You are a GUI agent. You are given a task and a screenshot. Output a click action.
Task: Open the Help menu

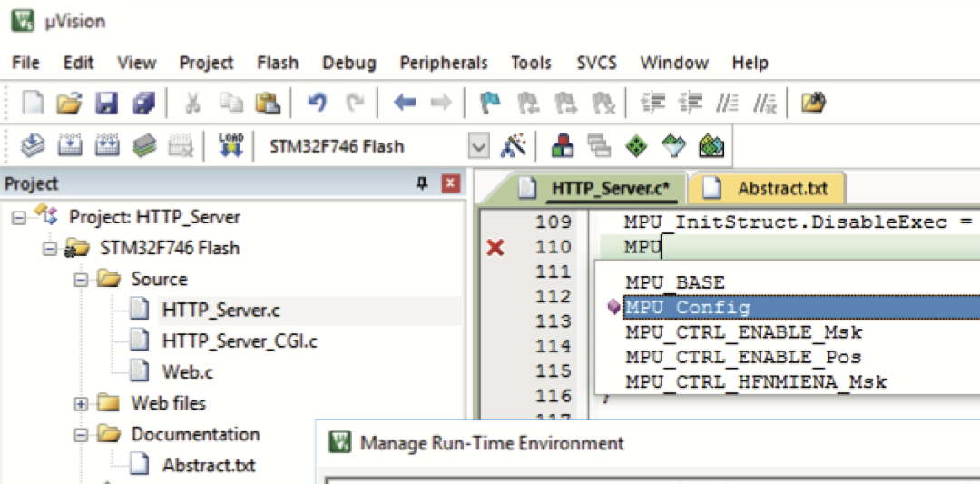click(x=750, y=64)
